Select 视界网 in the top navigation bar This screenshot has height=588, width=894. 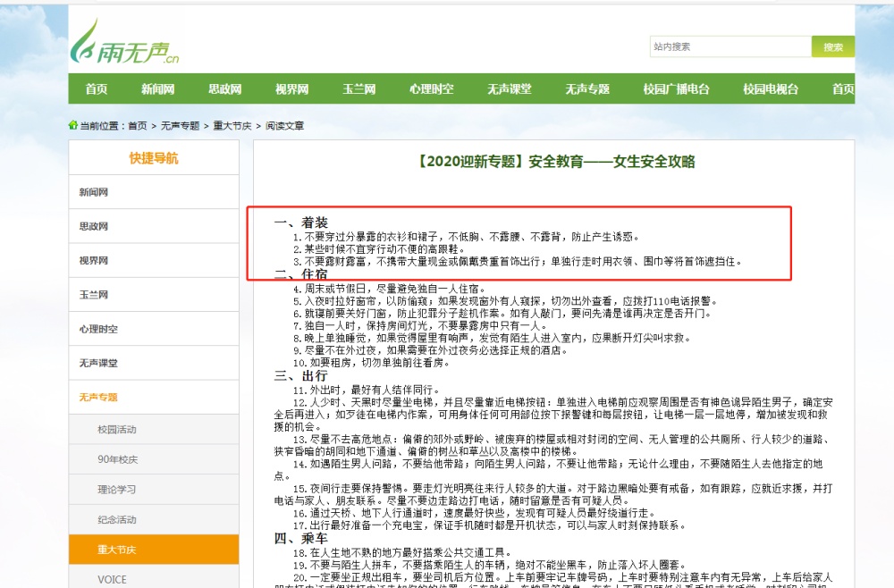tap(291, 89)
